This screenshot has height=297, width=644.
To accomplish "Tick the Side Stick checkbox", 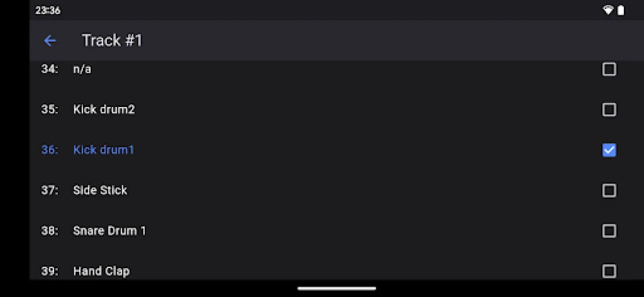I will coord(608,190).
